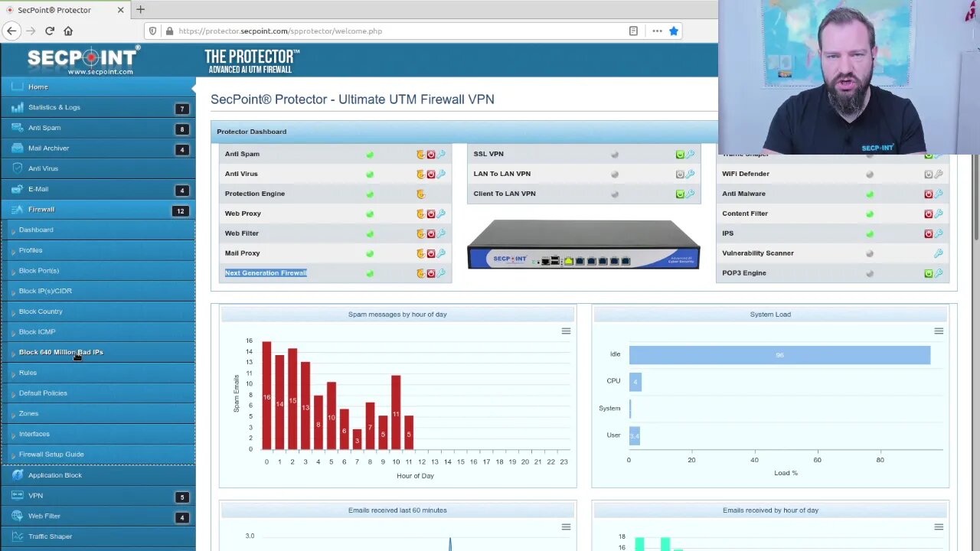
Task: Open Anti Virus sidebar link
Action: [x=98, y=168]
